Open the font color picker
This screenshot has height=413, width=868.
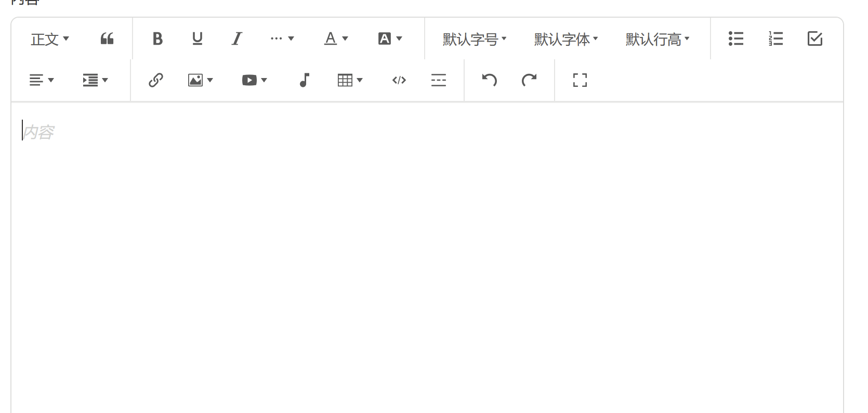[x=336, y=39]
